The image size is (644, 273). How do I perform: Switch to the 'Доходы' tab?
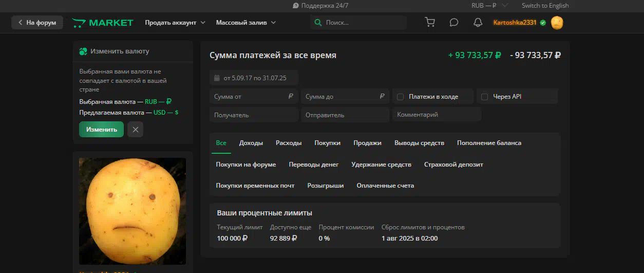click(x=251, y=143)
